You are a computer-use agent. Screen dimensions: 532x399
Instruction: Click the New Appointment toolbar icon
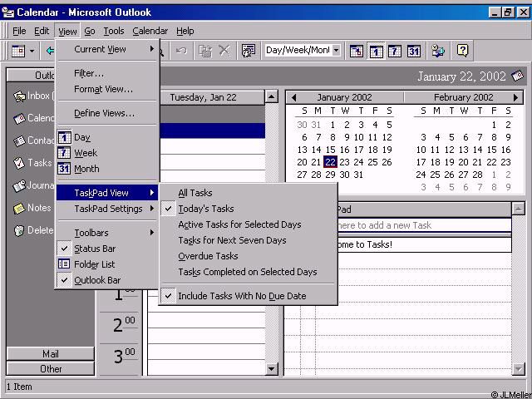(x=18, y=52)
